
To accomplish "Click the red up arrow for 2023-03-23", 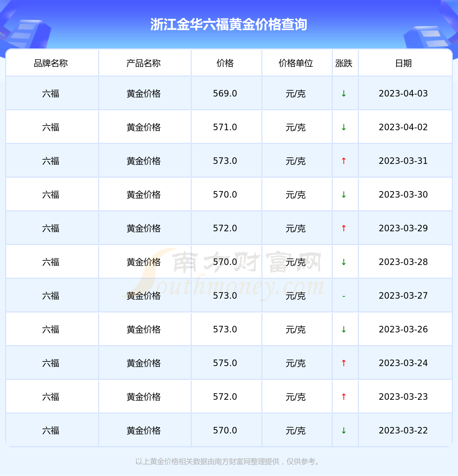I will 344,397.
